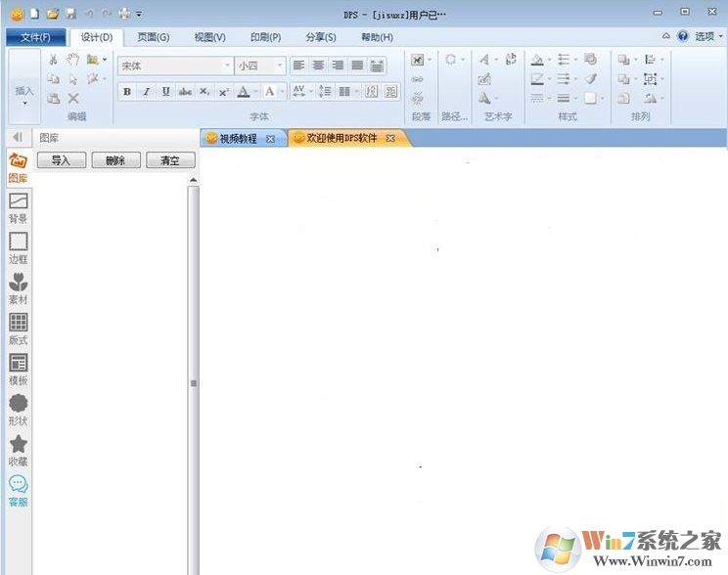
Task: Open the 选项 options menu
Action: [708, 36]
